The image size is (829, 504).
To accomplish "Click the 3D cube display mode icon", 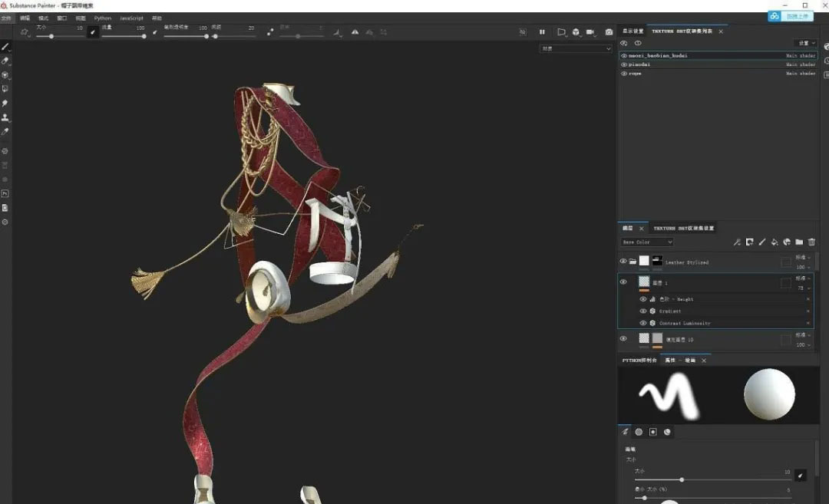I will pos(576,32).
